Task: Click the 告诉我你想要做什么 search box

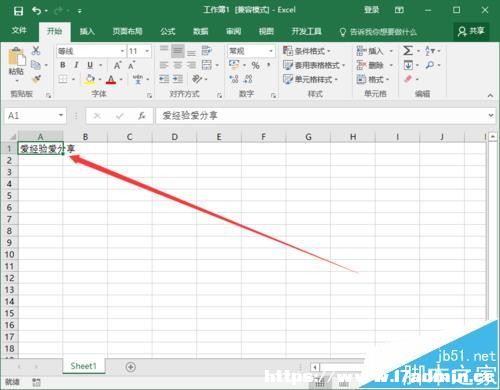Action: pyautogui.click(x=378, y=32)
